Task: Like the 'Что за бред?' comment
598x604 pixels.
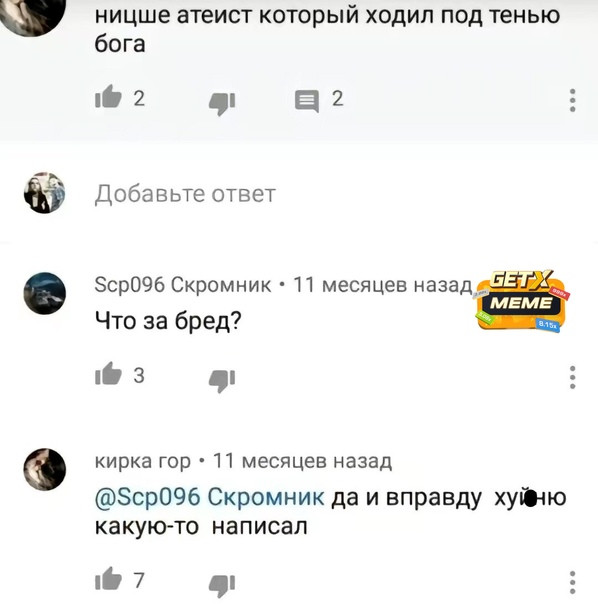Action: [108, 374]
